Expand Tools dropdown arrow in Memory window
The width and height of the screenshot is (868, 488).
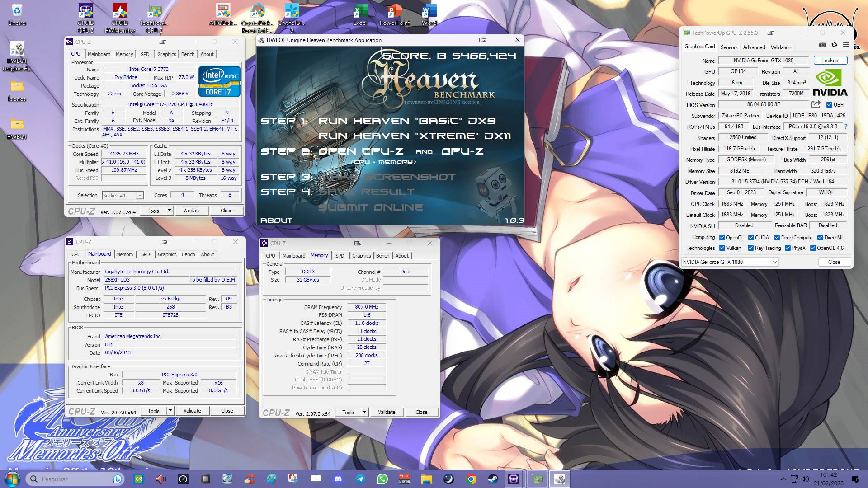point(364,412)
